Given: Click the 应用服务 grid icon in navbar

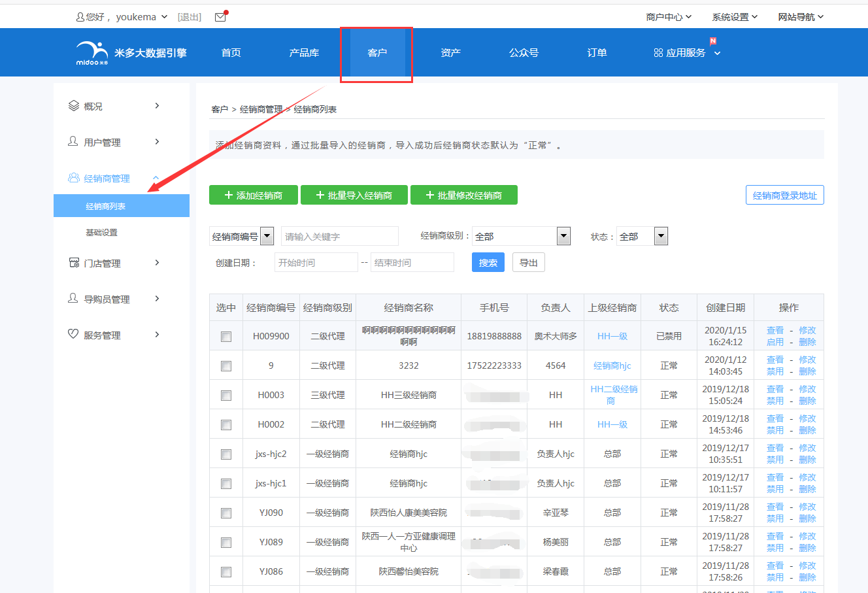Looking at the screenshot, I should click(658, 53).
